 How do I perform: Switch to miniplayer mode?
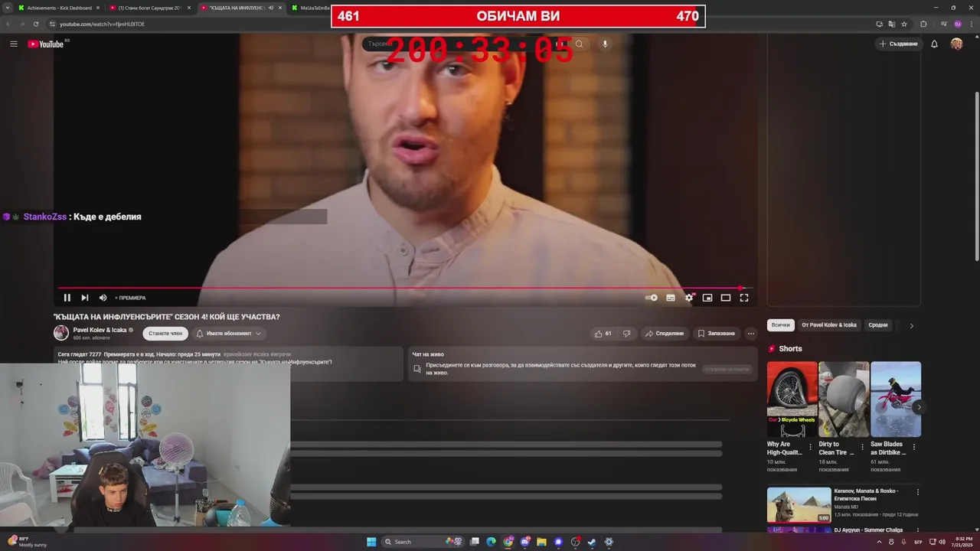point(707,298)
